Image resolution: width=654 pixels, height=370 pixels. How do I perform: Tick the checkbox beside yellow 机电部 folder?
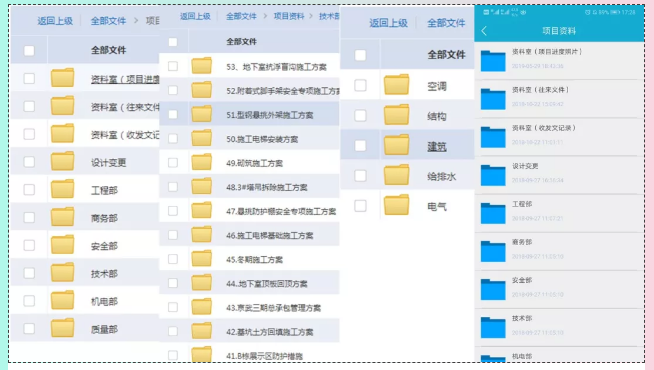click(29, 301)
